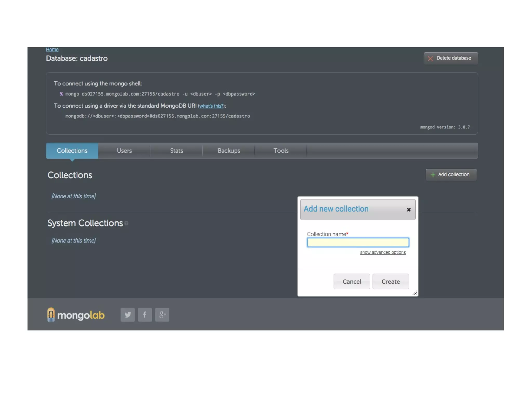Switch to the Stats tab
This screenshot has height=399, width=532.
click(x=176, y=151)
